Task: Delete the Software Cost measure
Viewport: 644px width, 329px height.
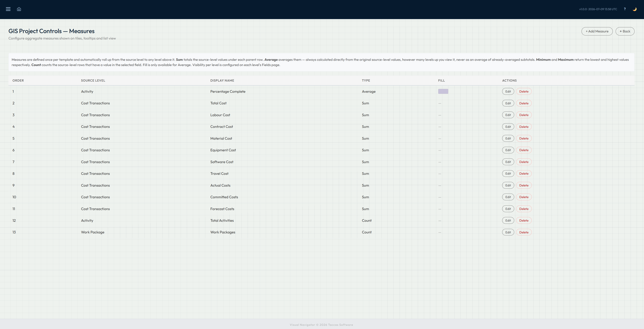Action: point(524,162)
